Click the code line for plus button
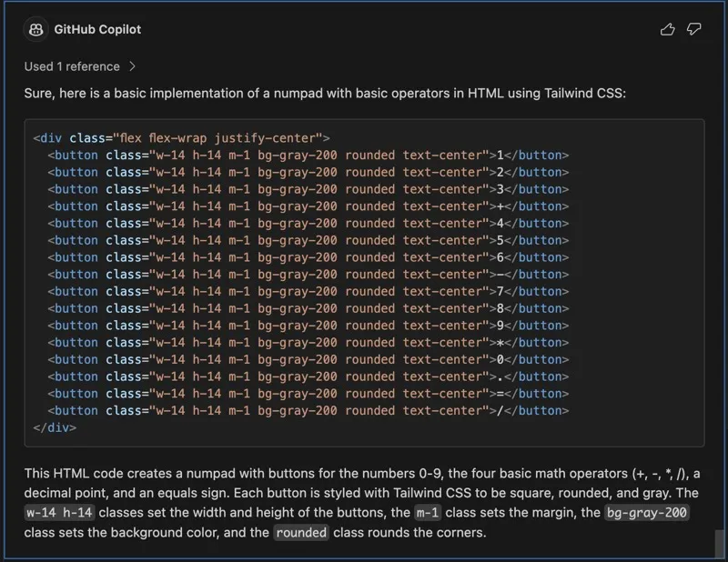728x562 pixels. pyautogui.click(x=308, y=206)
